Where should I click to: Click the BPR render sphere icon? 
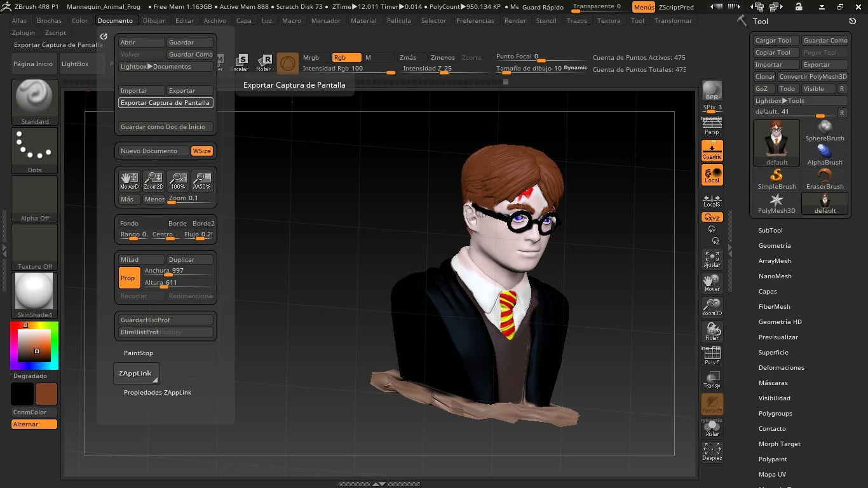(712, 90)
